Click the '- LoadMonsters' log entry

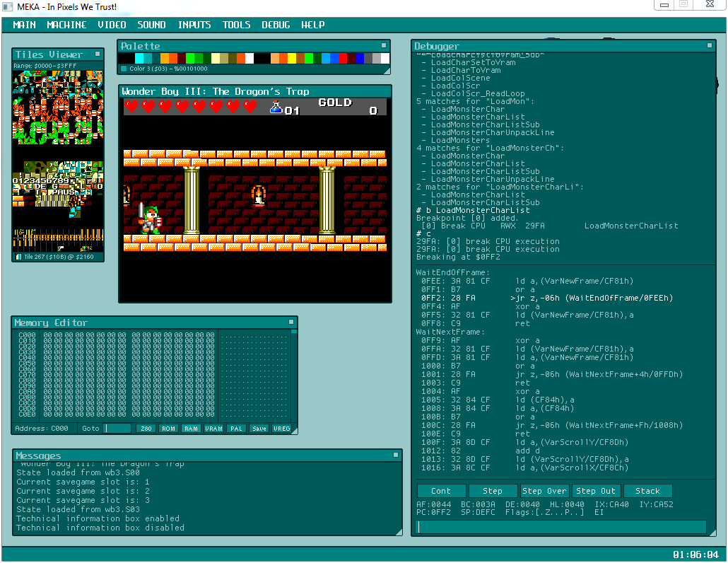click(x=455, y=140)
